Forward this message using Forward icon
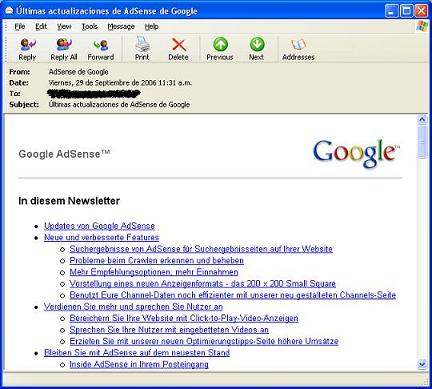Viewport: 432px width, 389px height. 101,49
